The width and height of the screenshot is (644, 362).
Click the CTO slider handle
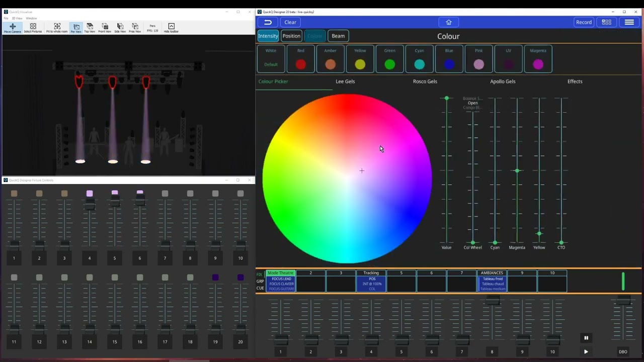click(561, 243)
